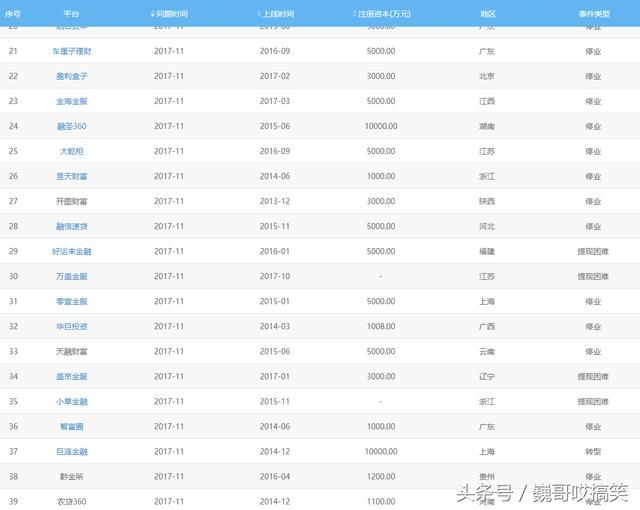
Task: Select the 河北 region cell in row 28
Action: click(x=487, y=226)
